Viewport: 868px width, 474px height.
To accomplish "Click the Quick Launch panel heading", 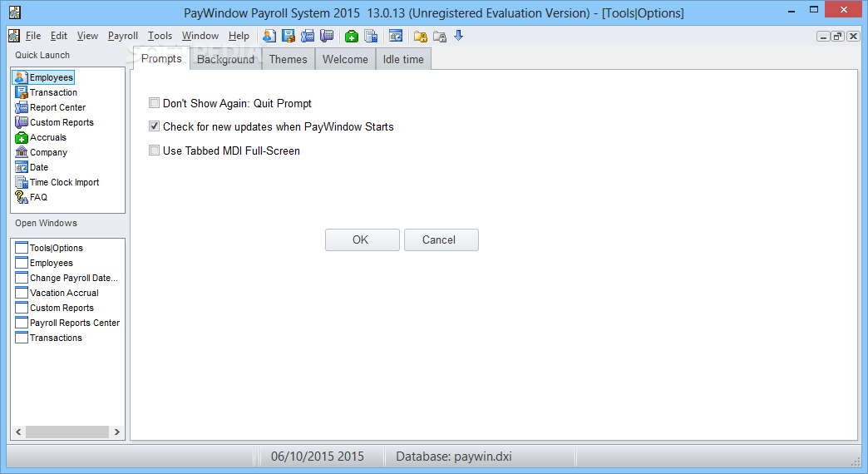I will point(42,55).
